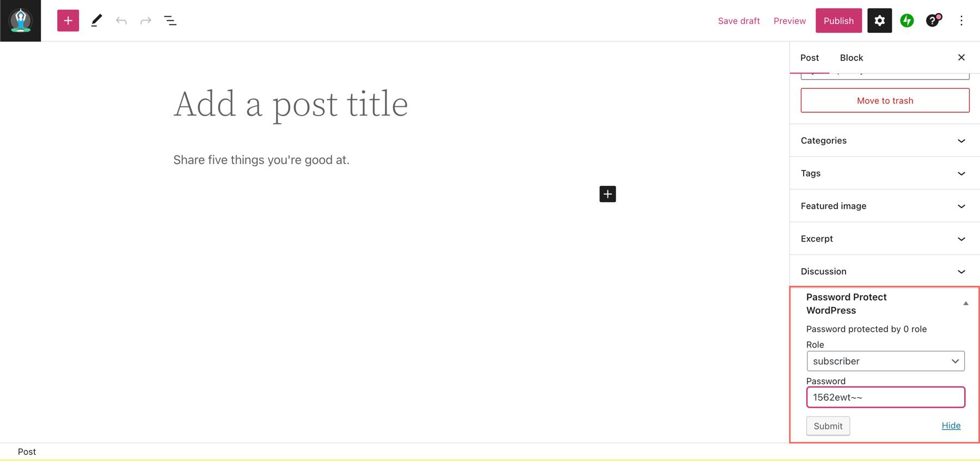Select the Tools pencil icon
Screen dimensions: 980x461
tap(96, 20)
